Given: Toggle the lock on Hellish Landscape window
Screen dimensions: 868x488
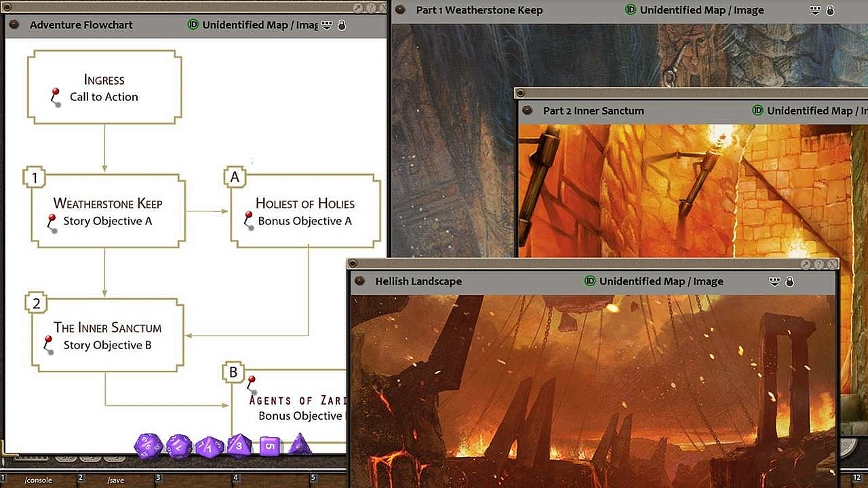Looking at the screenshot, I should [x=789, y=281].
